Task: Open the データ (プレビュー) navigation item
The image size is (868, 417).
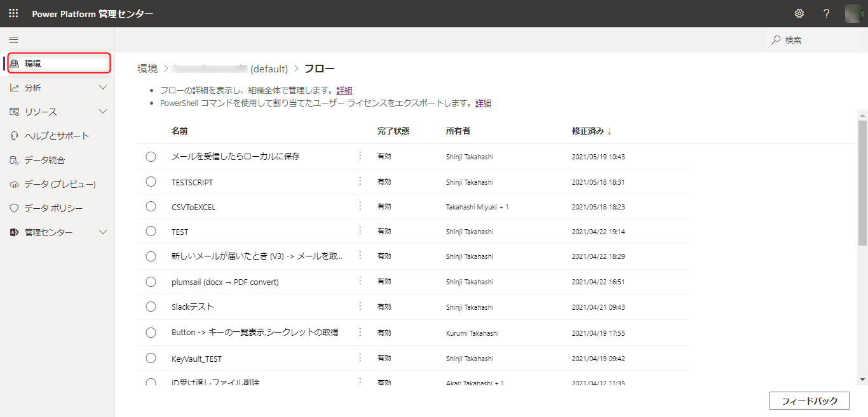Action: tap(57, 184)
